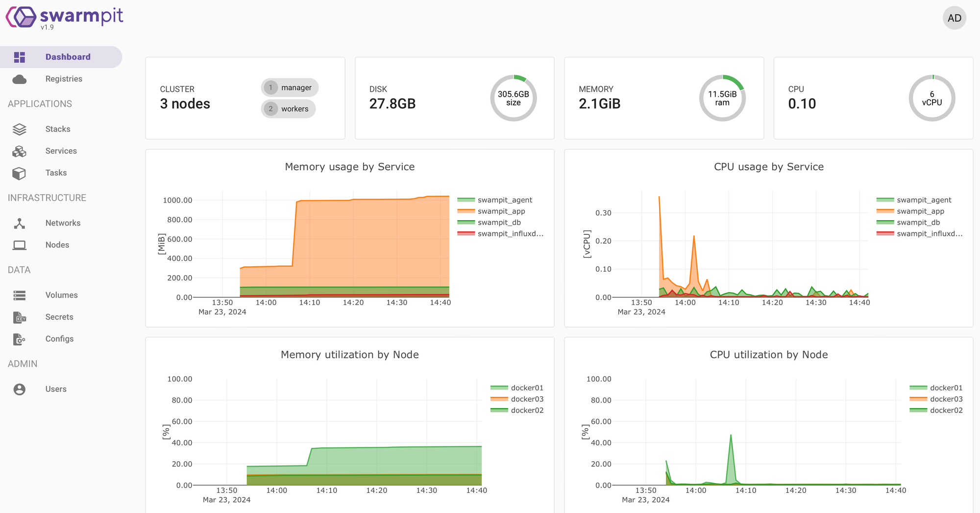Click the Registries cloud icon
The height and width of the screenshot is (513, 980).
pos(20,79)
